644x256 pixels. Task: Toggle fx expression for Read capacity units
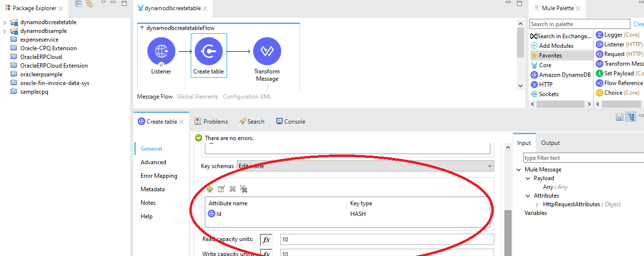click(266, 240)
